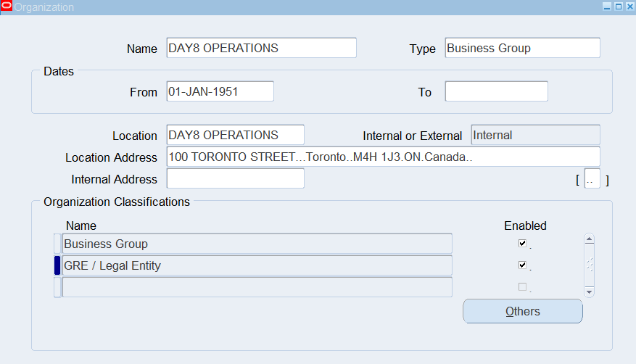This screenshot has height=364, width=636.
Task: Minimize the Organization window
Action: tap(607, 7)
